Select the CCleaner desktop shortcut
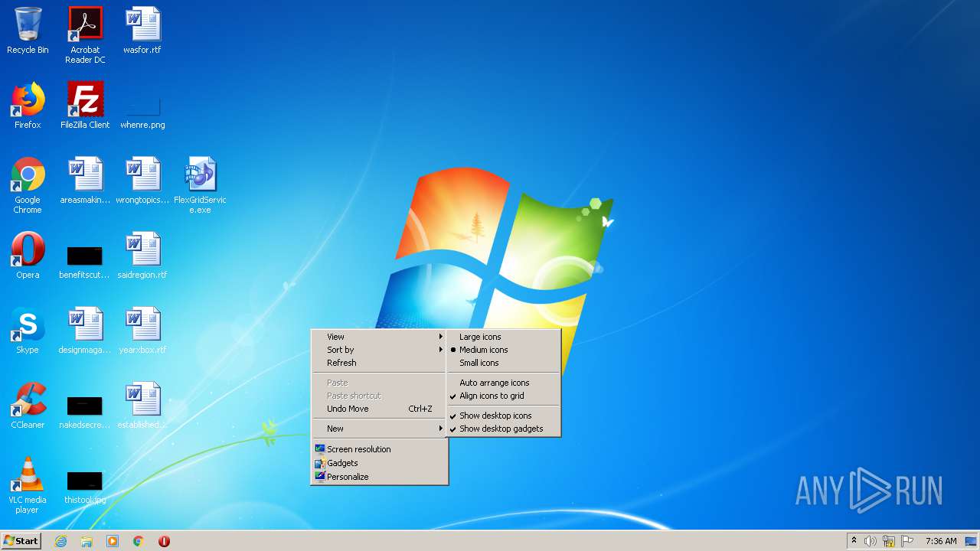Image resolution: width=980 pixels, height=551 pixels. 28,406
